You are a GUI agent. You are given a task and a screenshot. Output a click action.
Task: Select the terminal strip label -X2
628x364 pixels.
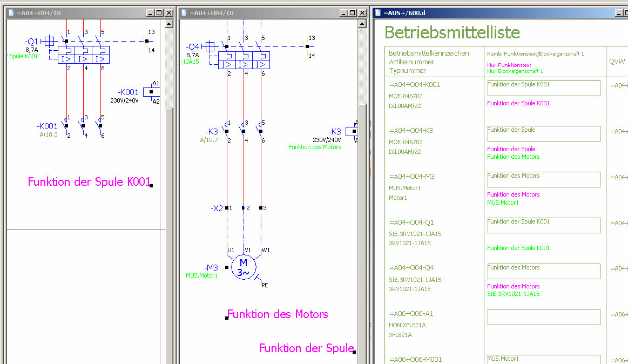tap(217, 208)
